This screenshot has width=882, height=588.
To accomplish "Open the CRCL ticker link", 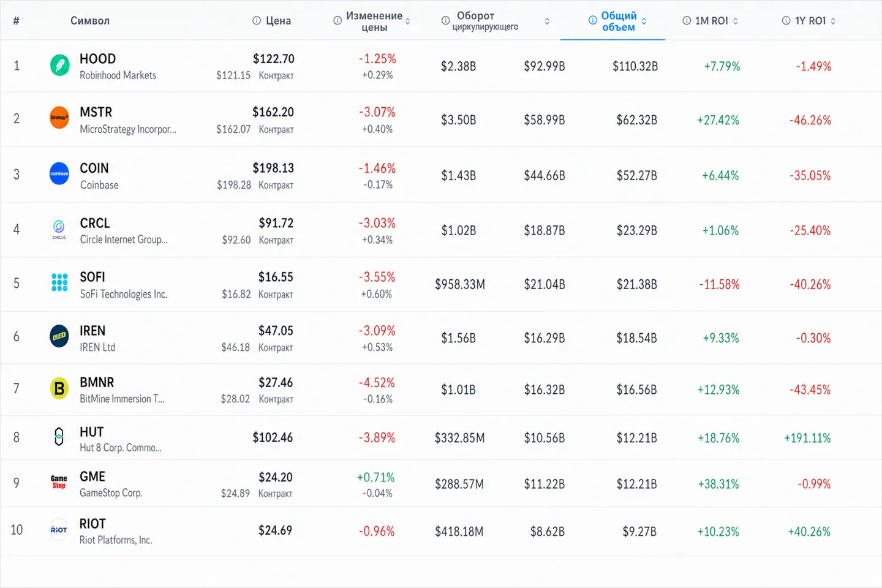I will point(95,223).
